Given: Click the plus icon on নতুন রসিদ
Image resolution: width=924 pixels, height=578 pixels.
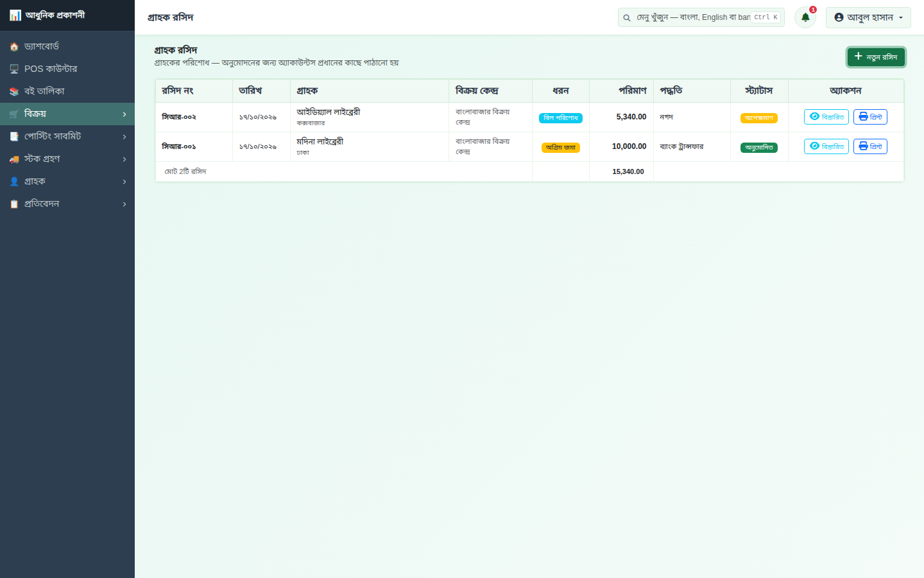Looking at the screenshot, I should pos(859,57).
